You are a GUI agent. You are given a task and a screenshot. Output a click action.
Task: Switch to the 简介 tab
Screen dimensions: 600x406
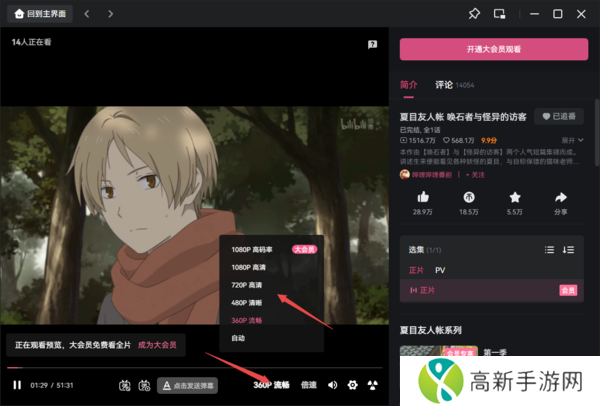point(408,85)
